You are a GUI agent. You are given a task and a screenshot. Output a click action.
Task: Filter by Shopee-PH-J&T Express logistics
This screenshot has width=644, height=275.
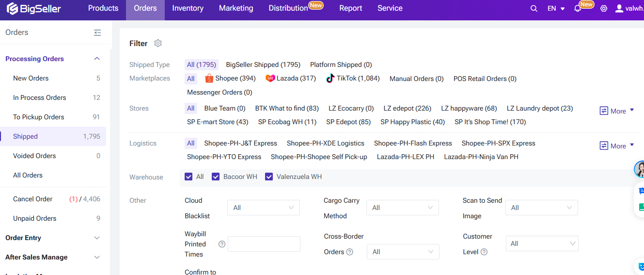pyautogui.click(x=241, y=143)
